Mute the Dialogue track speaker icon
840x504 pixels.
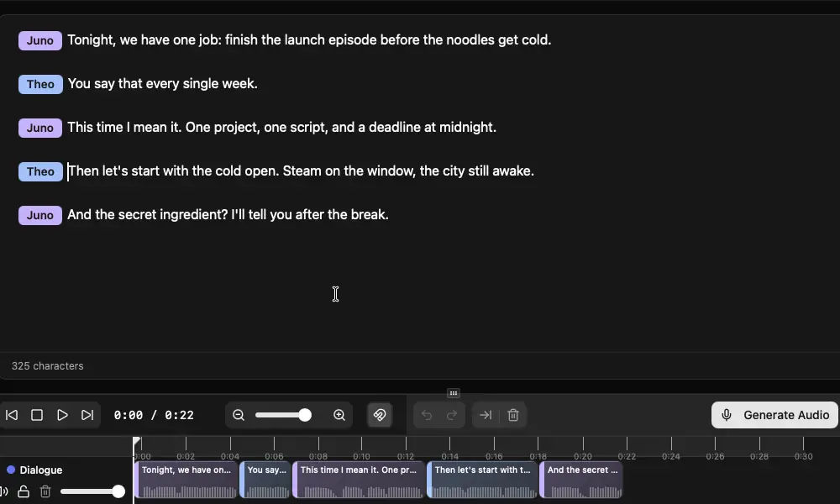click(3, 491)
